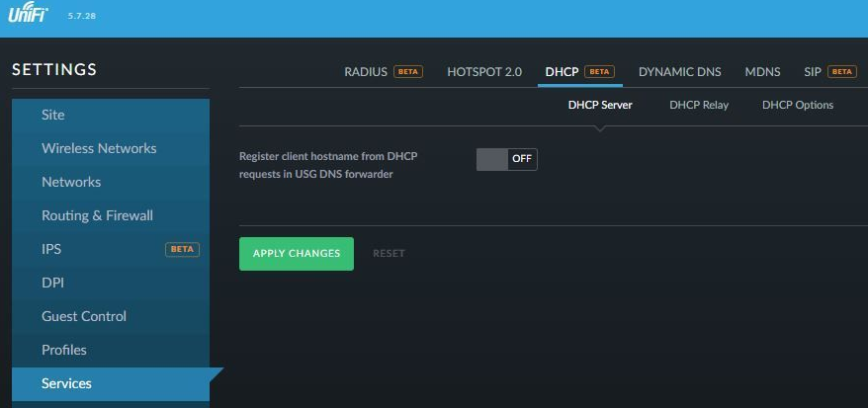Open DHCP Options sub-tab
Image resolution: width=868 pixels, height=408 pixels.
798,105
